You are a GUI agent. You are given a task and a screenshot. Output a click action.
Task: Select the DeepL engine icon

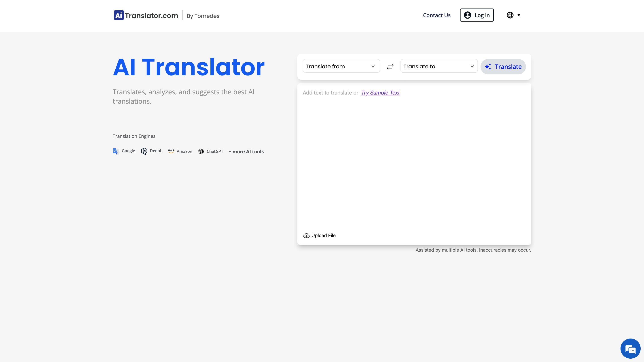(x=144, y=151)
